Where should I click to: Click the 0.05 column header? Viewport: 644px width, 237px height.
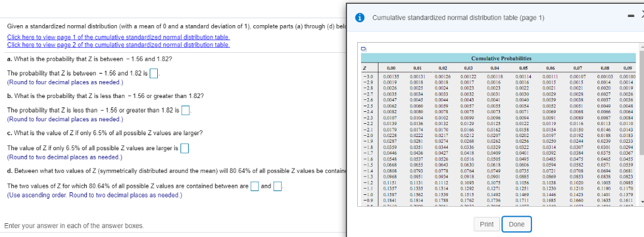pos(523,68)
